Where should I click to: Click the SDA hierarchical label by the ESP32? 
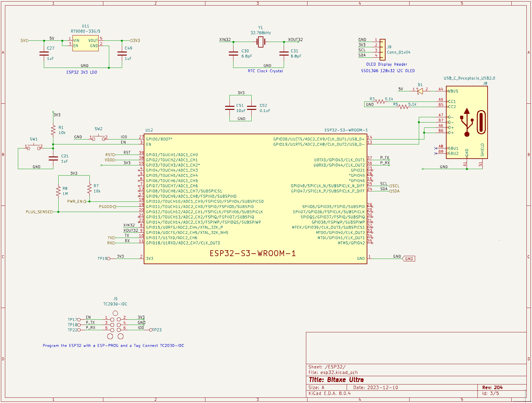click(x=394, y=191)
